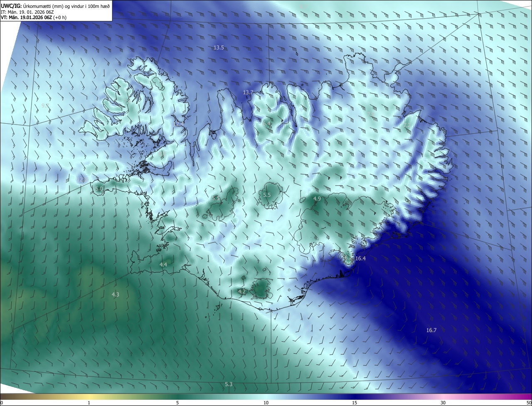Click the 13.5 value label on the map
Image resolution: width=532 pixels, height=406 pixels.
(219, 48)
